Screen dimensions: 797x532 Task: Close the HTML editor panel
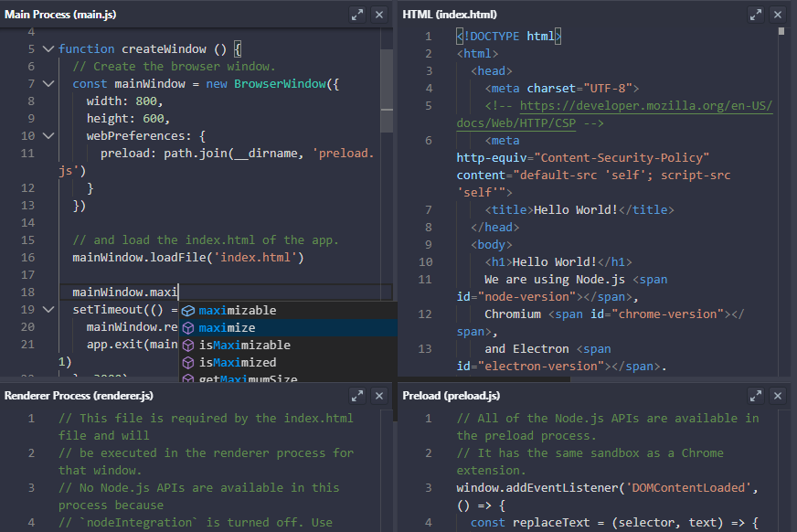pos(778,14)
